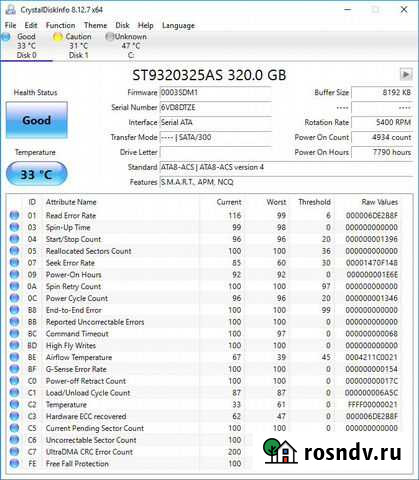Image resolution: width=419 pixels, height=480 pixels.
Task: Click the Interface Serial ATA field
Action: coord(216,122)
